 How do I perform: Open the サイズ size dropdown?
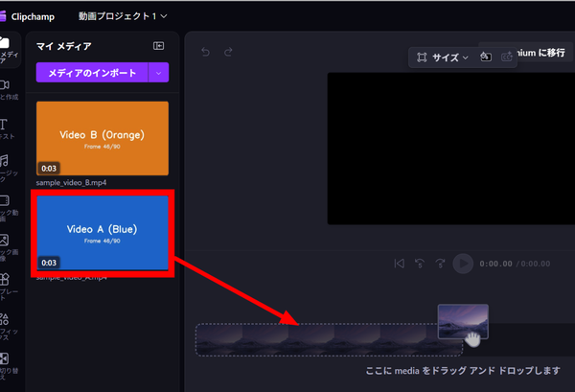pos(442,58)
